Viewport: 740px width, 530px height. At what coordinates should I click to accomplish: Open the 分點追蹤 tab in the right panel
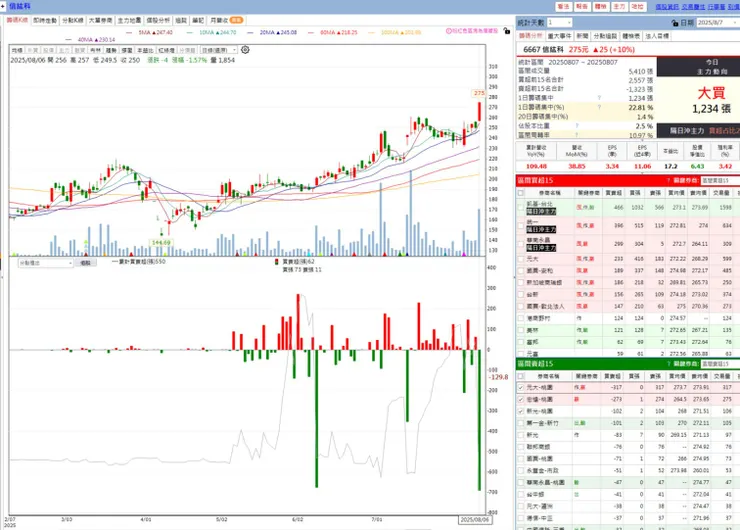point(605,36)
